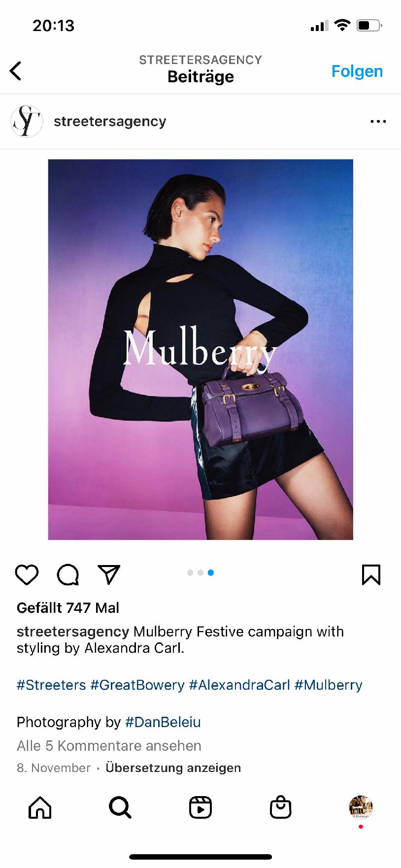
Task: Open the Reels tab icon
Action: [x=200, y=807]
